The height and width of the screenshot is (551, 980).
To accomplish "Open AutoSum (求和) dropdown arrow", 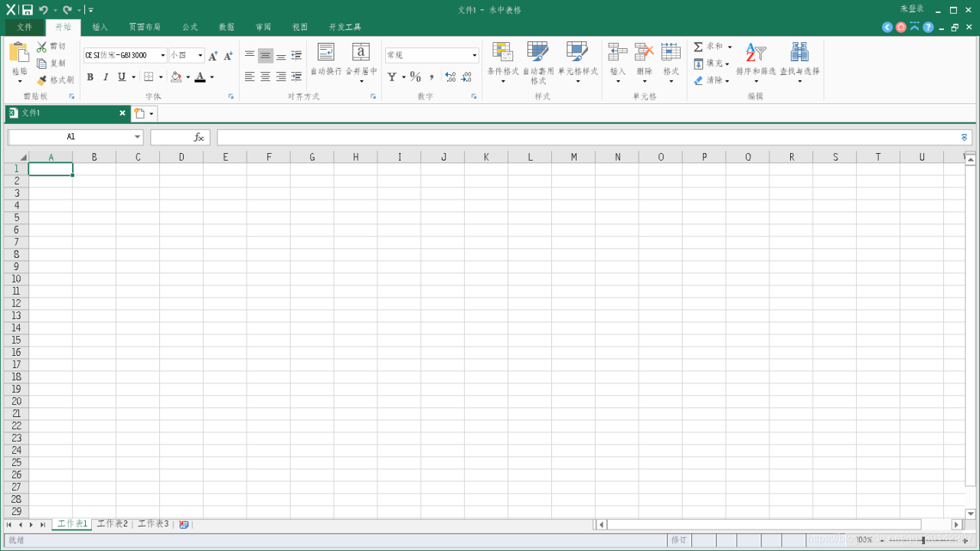I will click(730, 47).
